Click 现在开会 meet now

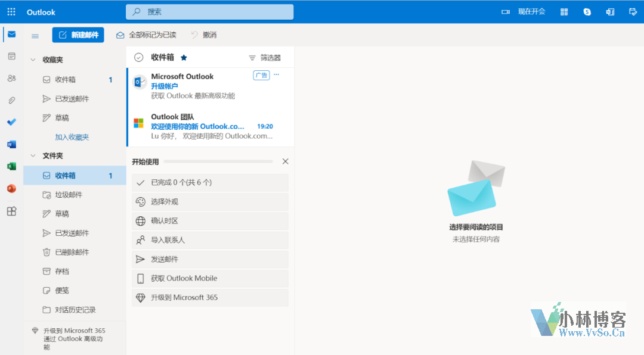click(531, 12)
